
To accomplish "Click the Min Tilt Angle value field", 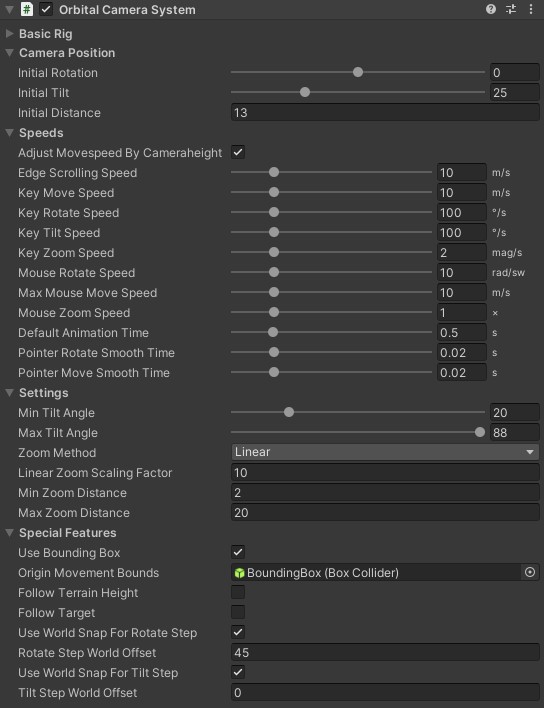I will 515,412.
